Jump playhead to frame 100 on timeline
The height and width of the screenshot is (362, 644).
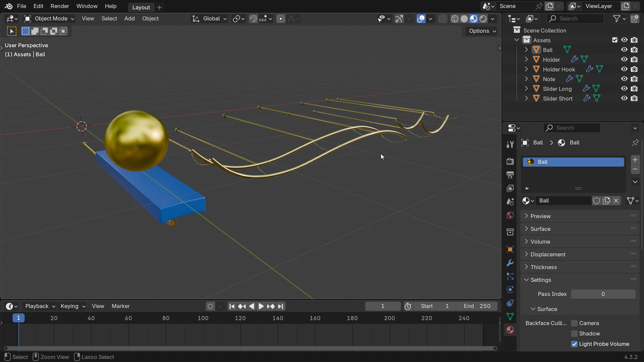[x=203, y=318]
